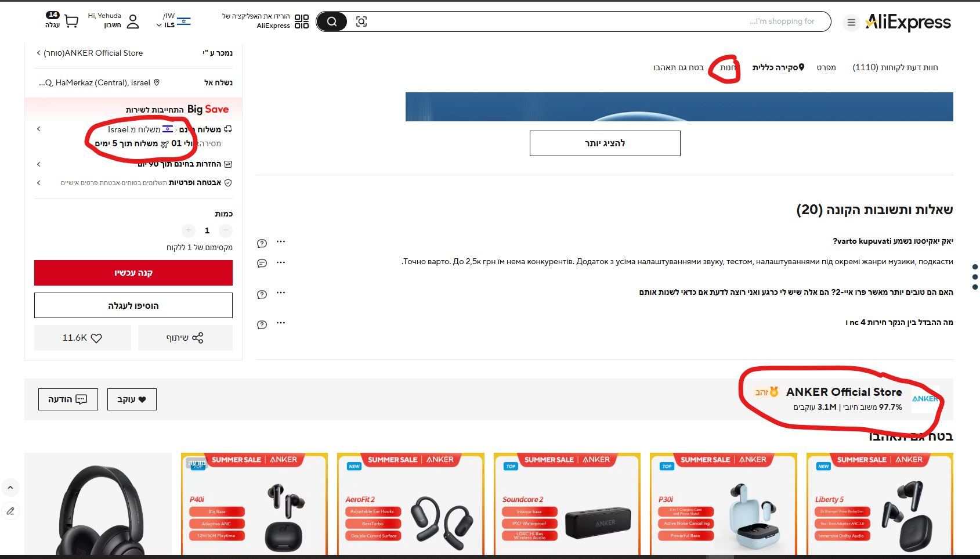Click the red קנה עכשיו buy now button
The image size is (980, 559).
click(133, 273)
